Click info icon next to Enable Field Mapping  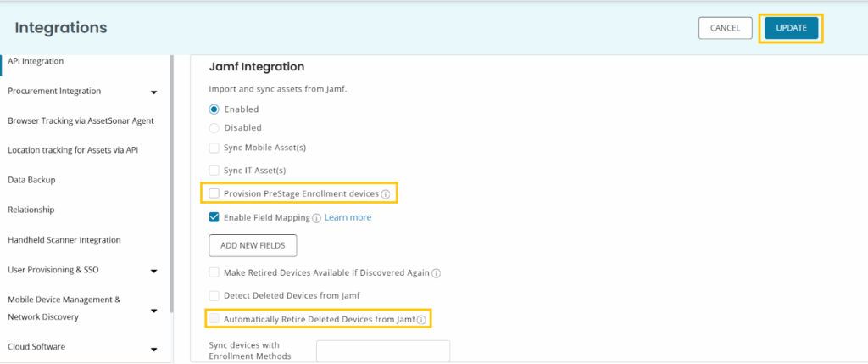[x=317, y=218]
